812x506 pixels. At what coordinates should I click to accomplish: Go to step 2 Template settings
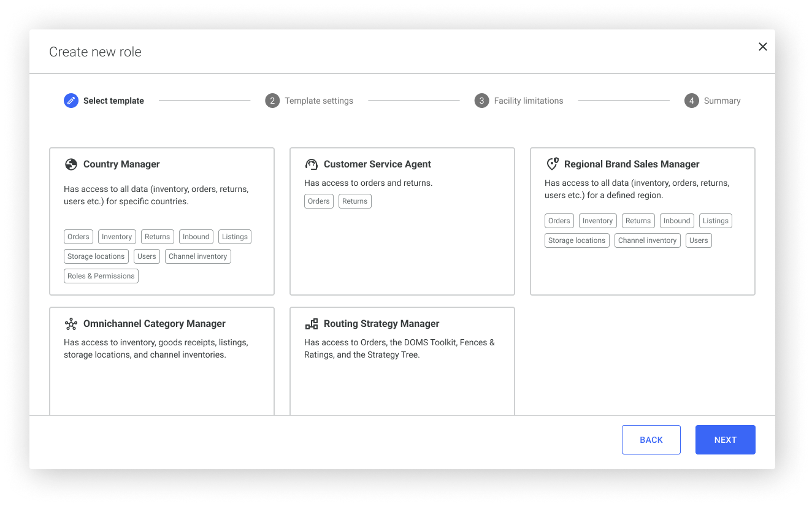(x=310, y=101)
